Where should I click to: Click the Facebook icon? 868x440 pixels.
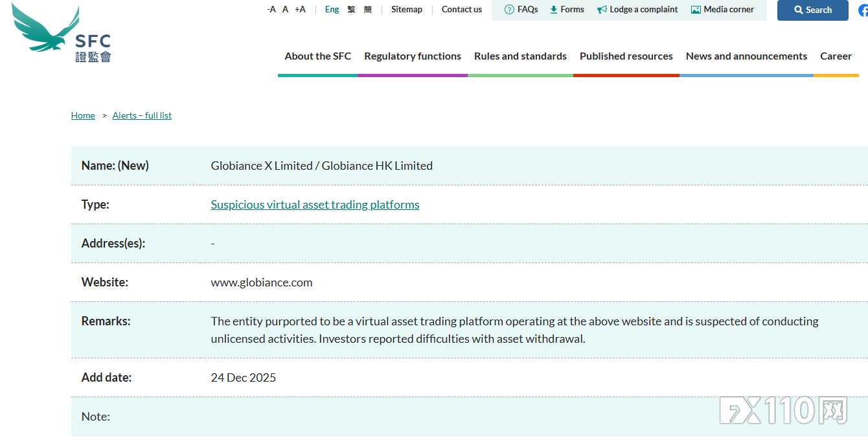863,10
